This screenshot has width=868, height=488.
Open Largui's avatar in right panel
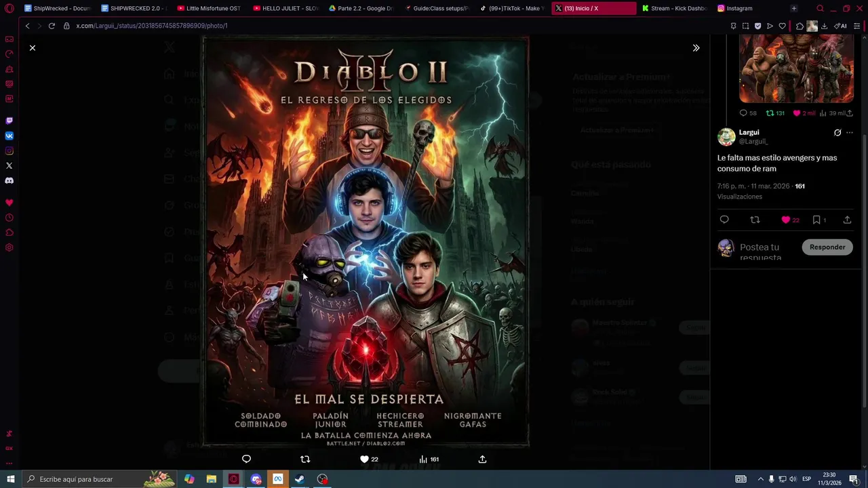point(726,136)
